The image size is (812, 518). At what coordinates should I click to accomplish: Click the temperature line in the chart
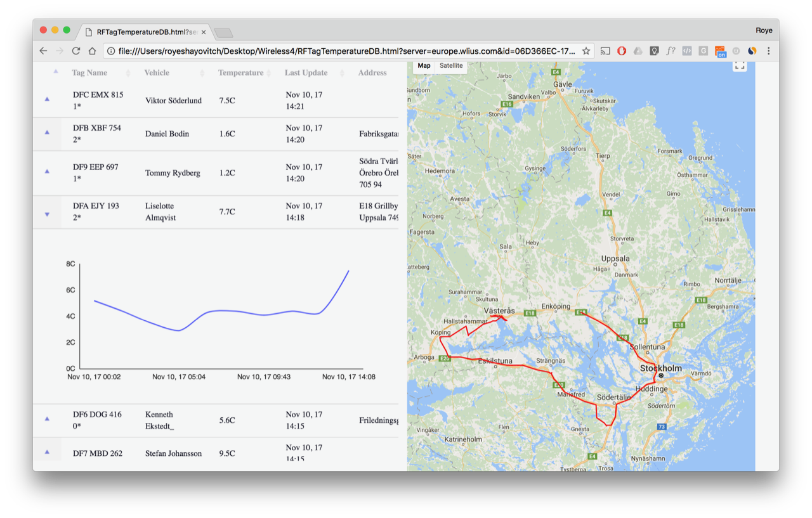[x=222, y=311]
